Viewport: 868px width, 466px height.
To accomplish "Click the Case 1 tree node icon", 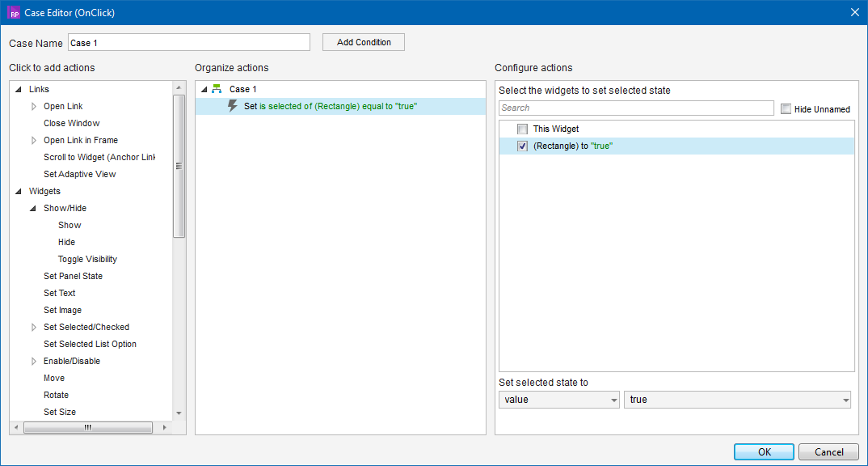I will (217, 89).
